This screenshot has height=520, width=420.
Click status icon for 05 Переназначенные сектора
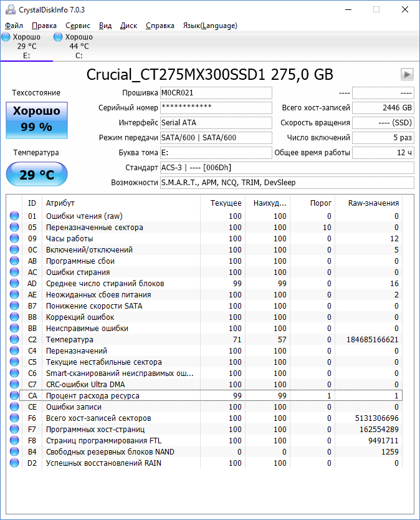click(x=14, y=227)
